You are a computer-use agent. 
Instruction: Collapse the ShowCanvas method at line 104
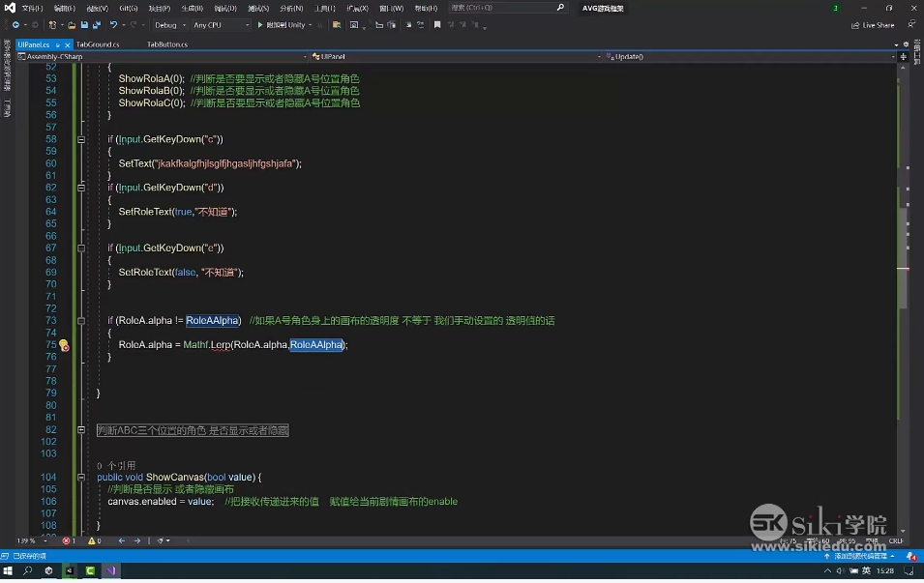[x=81, y=477]
